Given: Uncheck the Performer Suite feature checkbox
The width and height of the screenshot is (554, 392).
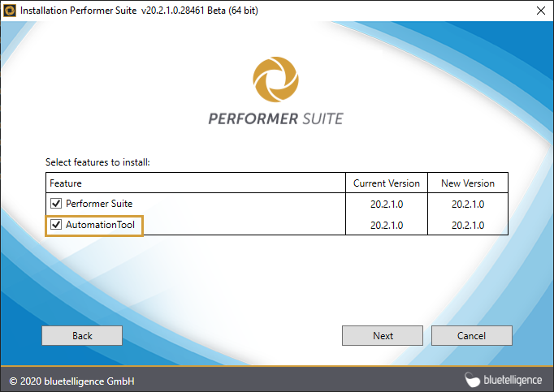Looking at the screenshot, I should point(55,204).
